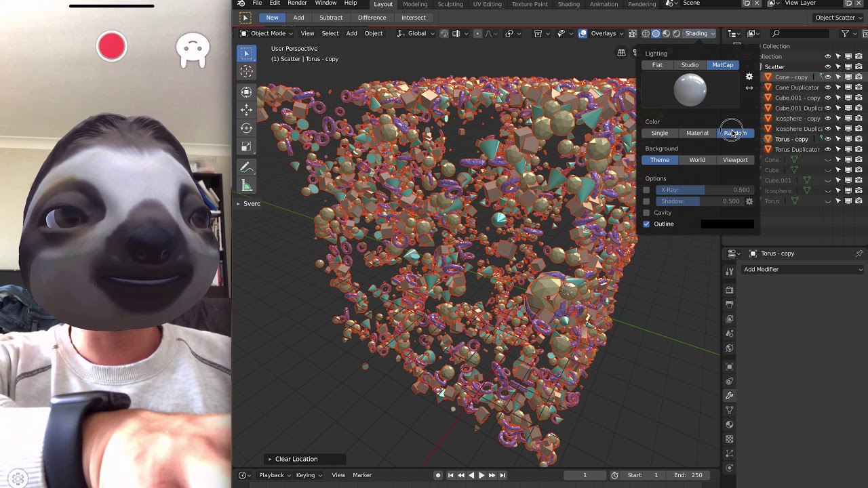This screenshot has width=868, height=488.
Task: Uncheck the Outline checkbox
Action: (x=646, y=224)
